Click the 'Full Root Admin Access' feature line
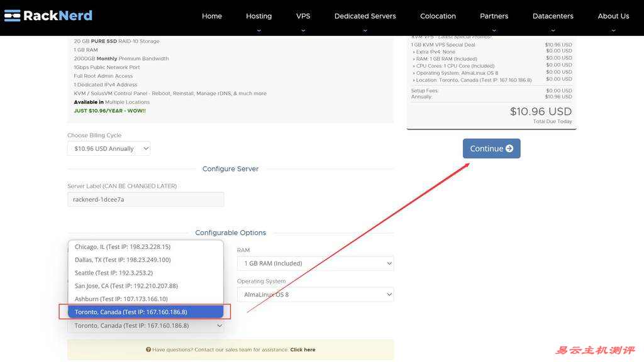The height and width of the screenshot is (362, 644). click(103, 76)
